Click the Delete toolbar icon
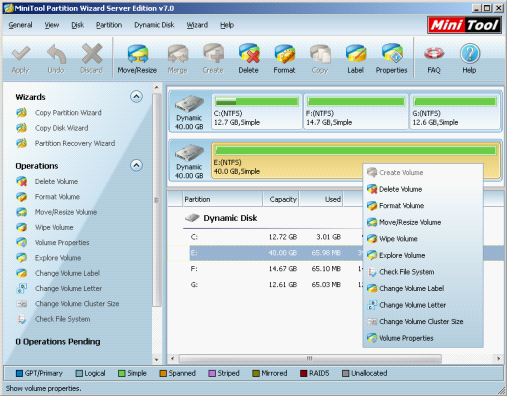 pos(249,54)
